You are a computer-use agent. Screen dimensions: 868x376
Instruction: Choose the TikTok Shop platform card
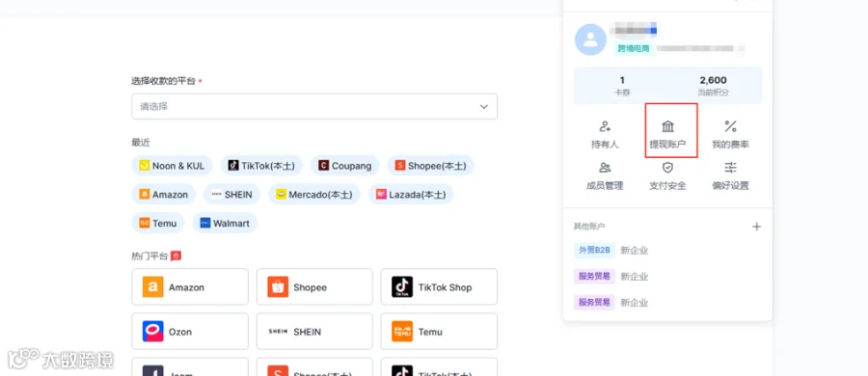pos(439,287)
